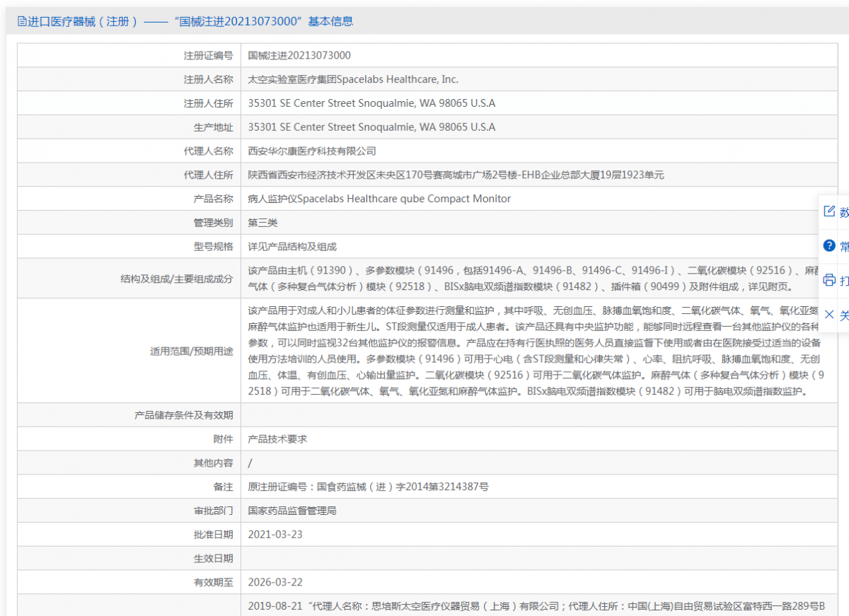This screenshot has width=849, height=616.
Task: Click the 型号规格 row label
Action: tap(213, 247)
